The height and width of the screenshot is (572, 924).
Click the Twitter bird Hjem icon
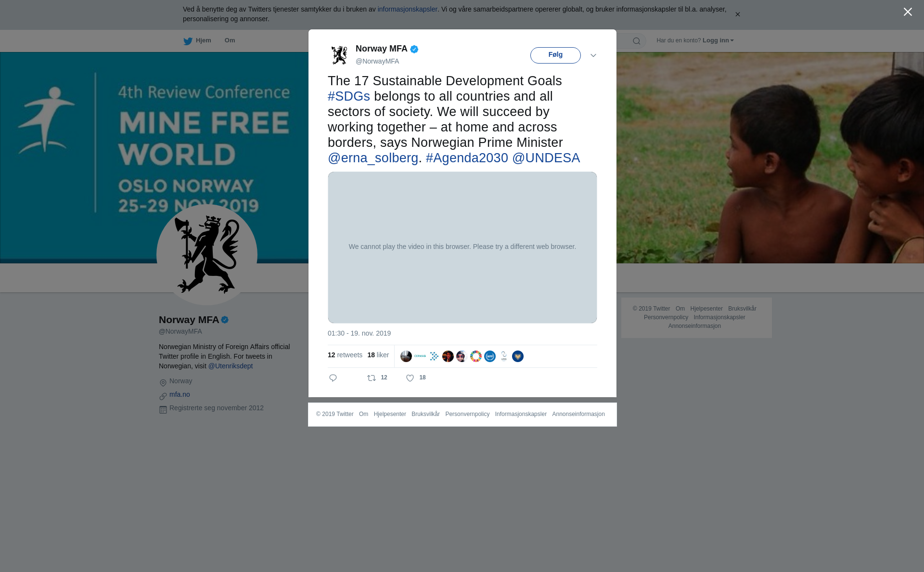188,41
